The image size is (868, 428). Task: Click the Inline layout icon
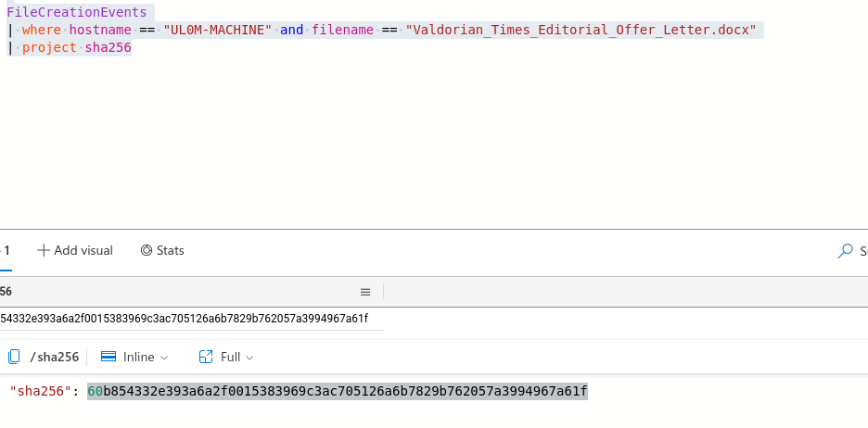(108, 357)
